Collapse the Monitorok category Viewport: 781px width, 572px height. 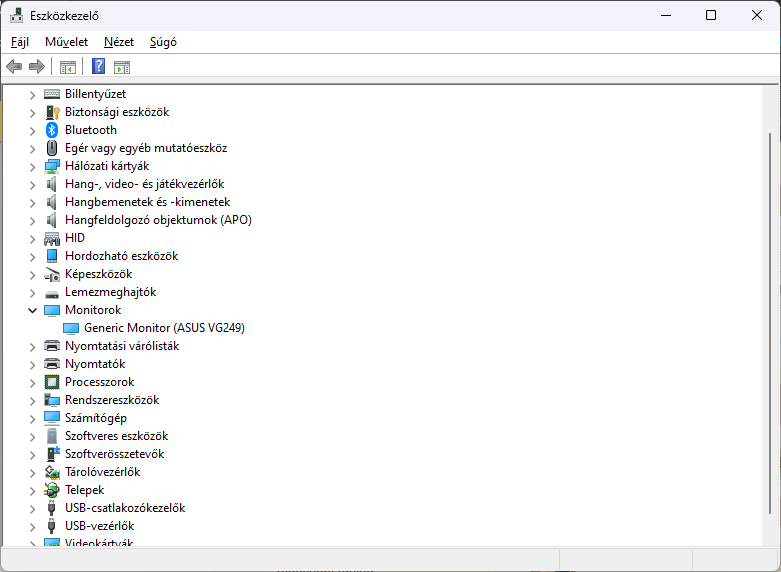tap(32, 310)
